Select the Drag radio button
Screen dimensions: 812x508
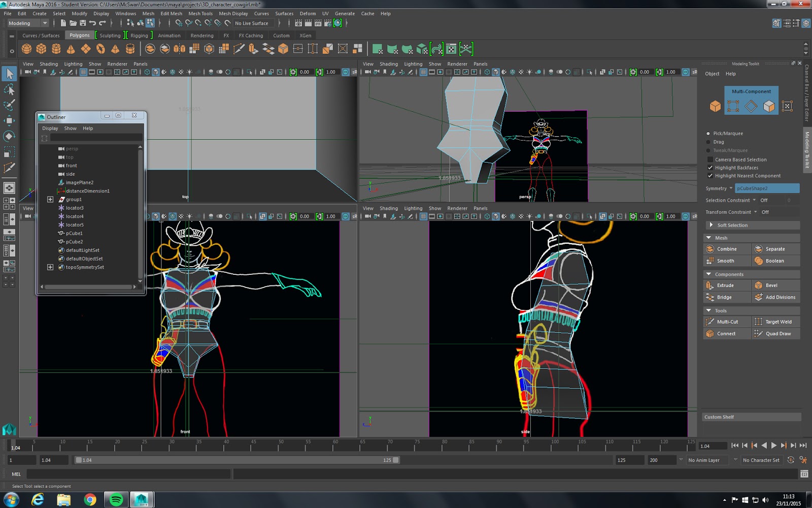click(x=708, y=142)
